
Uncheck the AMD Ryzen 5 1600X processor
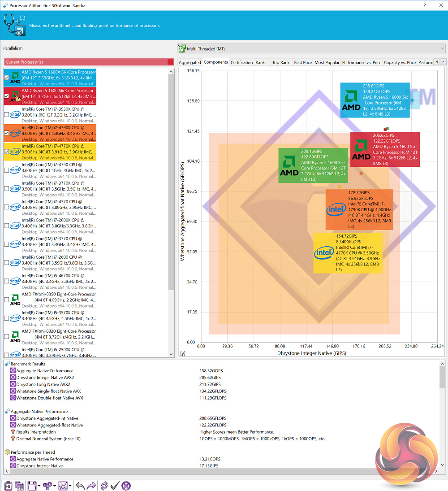click(6, 78)
